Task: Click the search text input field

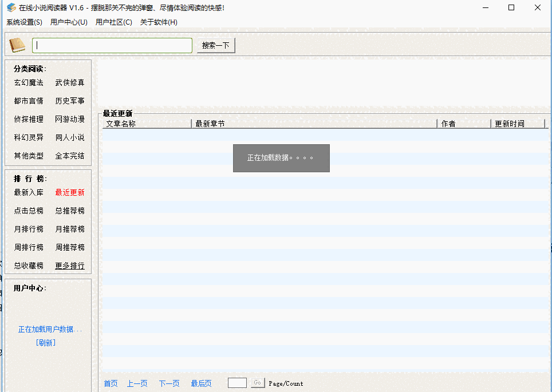Action: click(x=112, y=45)
